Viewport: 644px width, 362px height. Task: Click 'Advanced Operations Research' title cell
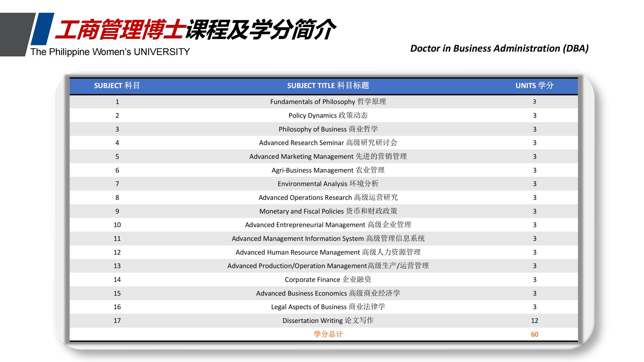coord(328,197)
